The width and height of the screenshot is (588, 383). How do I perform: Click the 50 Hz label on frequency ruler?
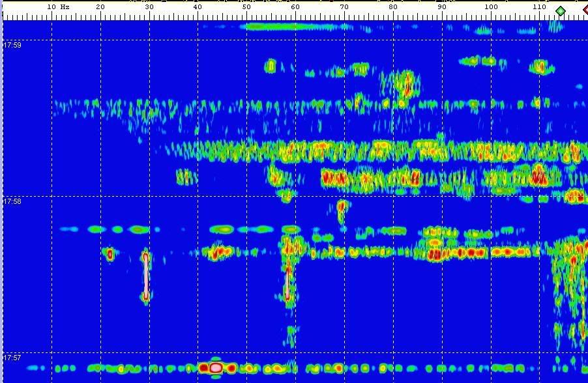click(246, 7)
